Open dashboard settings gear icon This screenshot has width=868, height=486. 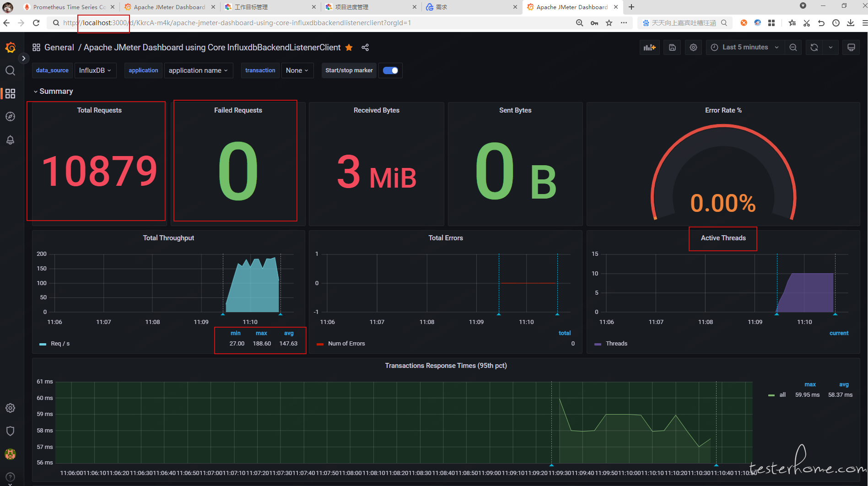[x=693, y=48]
